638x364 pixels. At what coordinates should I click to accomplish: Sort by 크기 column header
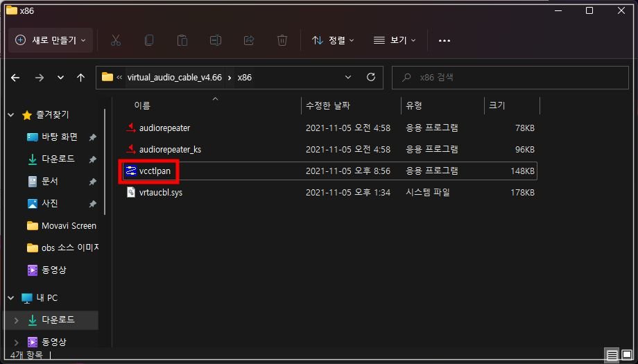497,106
